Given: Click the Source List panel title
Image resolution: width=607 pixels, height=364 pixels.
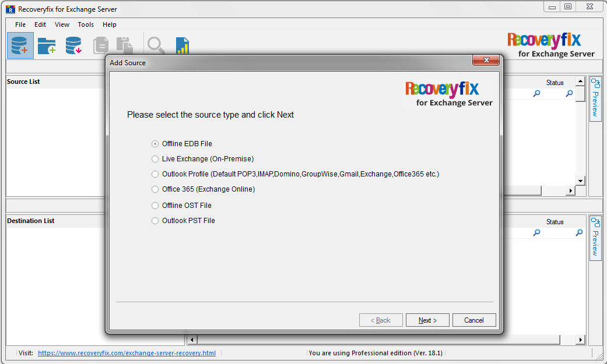Looking at the screenshot, I should [23, 82].
